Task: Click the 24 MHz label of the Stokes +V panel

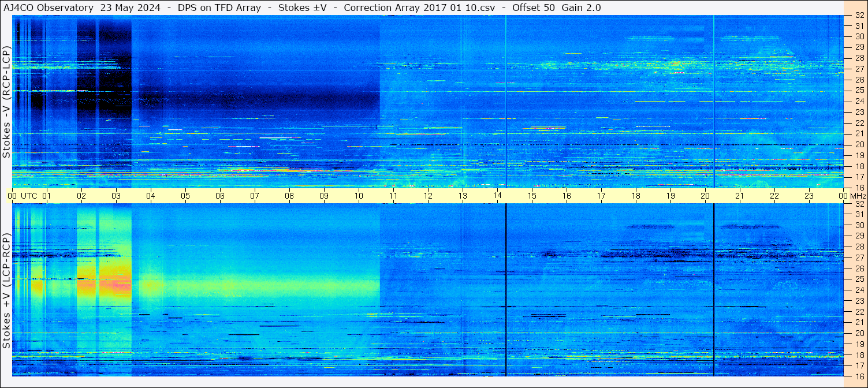Action: click(x=859, y=290)
